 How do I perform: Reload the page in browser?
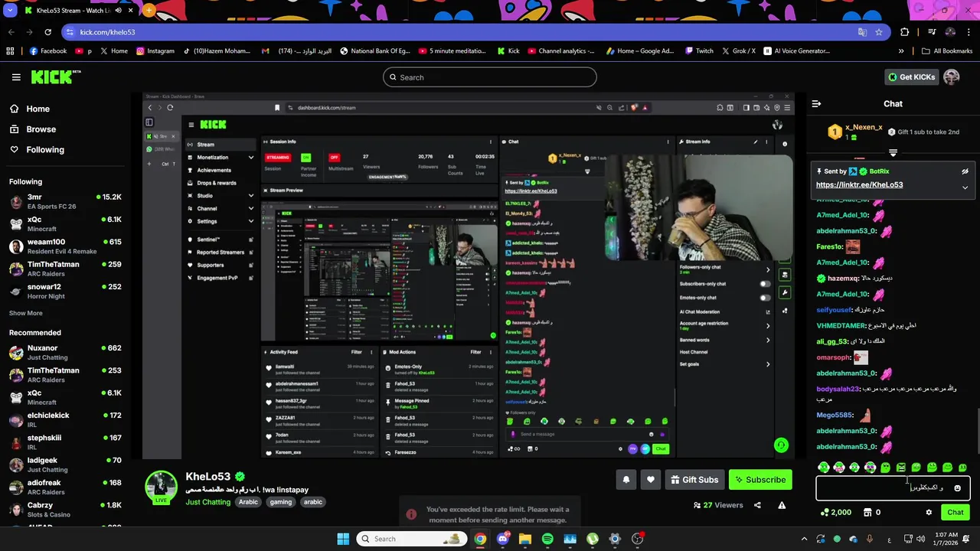pos(47,32)
